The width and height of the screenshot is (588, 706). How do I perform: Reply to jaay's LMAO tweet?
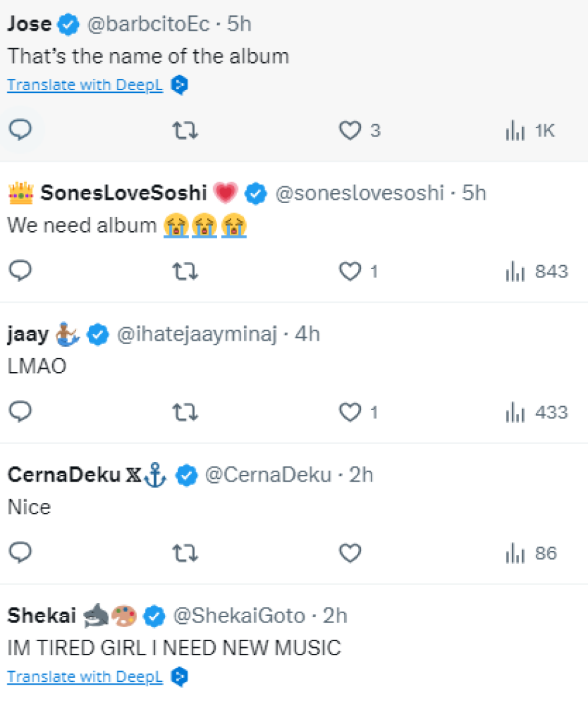tap(21, 411)
